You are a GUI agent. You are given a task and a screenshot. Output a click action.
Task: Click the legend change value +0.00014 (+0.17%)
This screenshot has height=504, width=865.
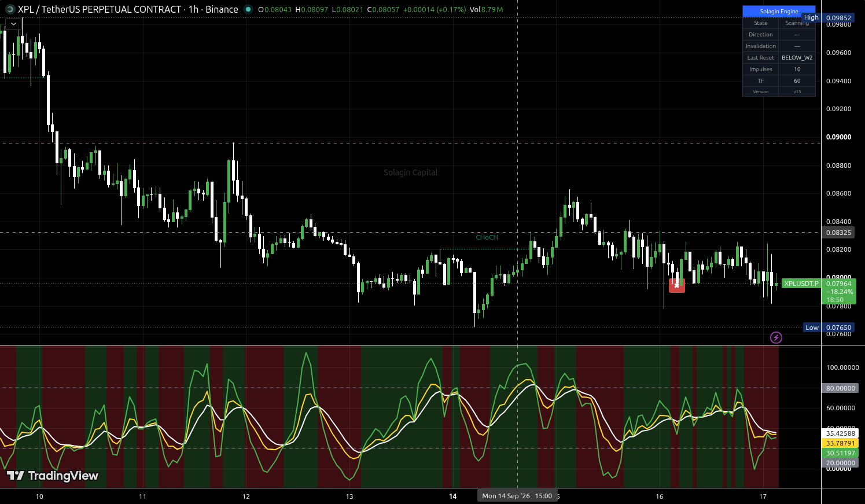tap(435, 10)
